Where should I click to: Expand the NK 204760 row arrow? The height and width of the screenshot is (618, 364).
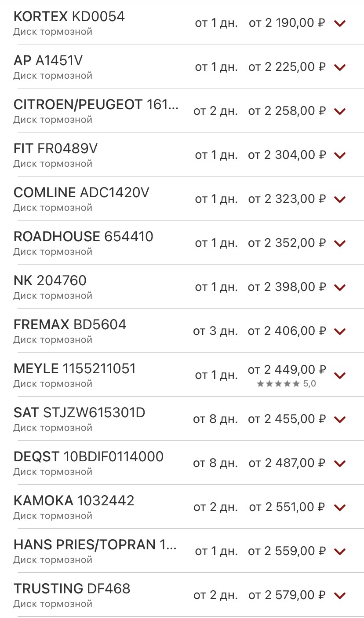tap(340, 287)
